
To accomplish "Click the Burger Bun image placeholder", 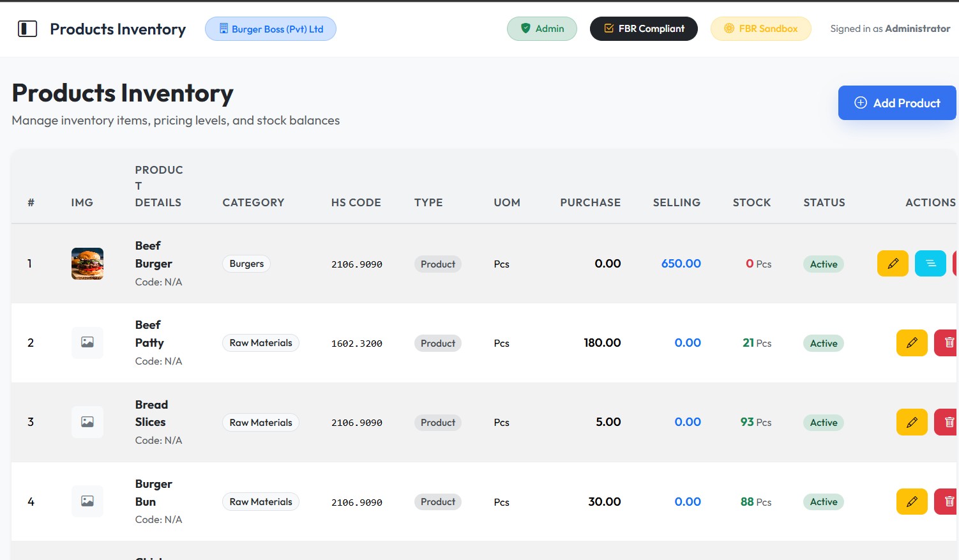I will pos(87,502).
